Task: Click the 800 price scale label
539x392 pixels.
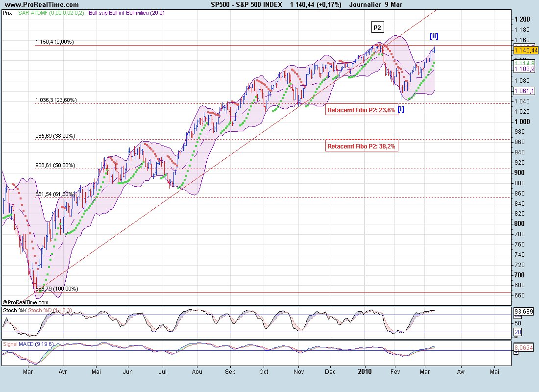Action: [519, 223]
